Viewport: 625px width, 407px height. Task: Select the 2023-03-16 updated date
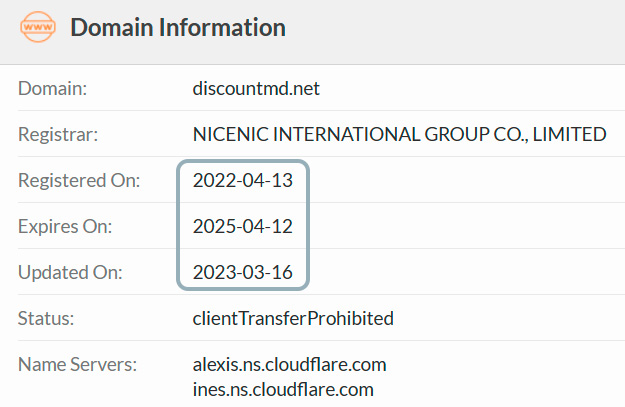click(243, 272)
